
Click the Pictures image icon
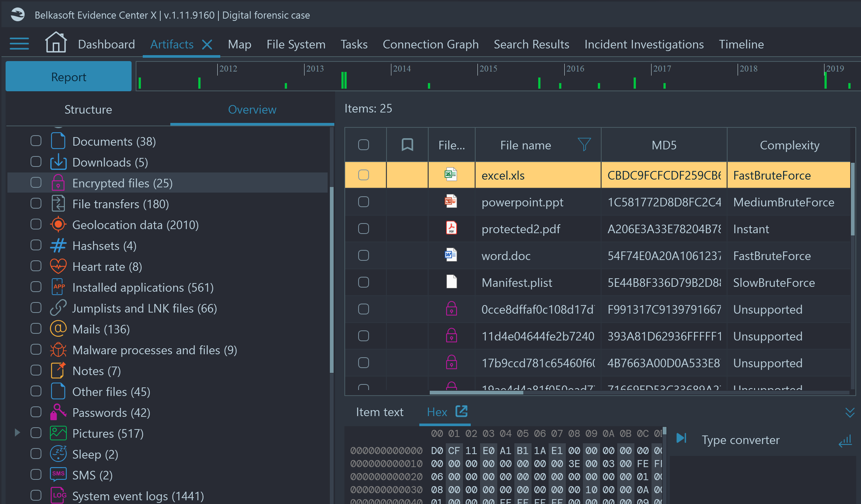click(x=58, y=433)
